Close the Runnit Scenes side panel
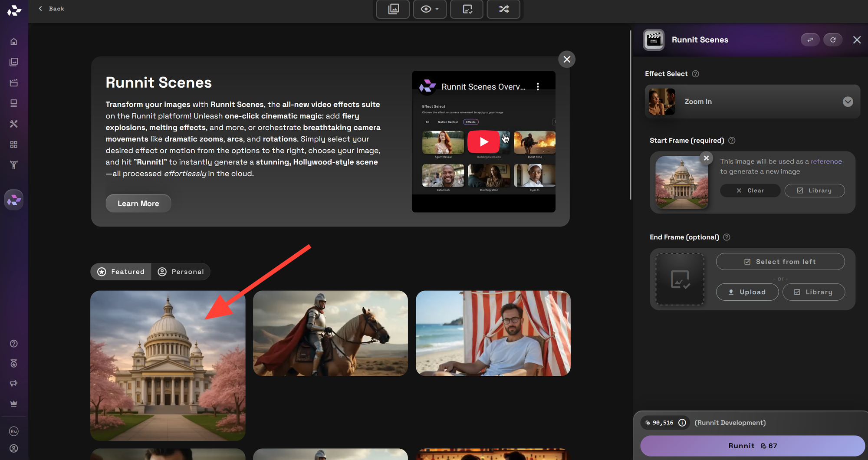Screen dimensions: 868x460 point(857,40)
